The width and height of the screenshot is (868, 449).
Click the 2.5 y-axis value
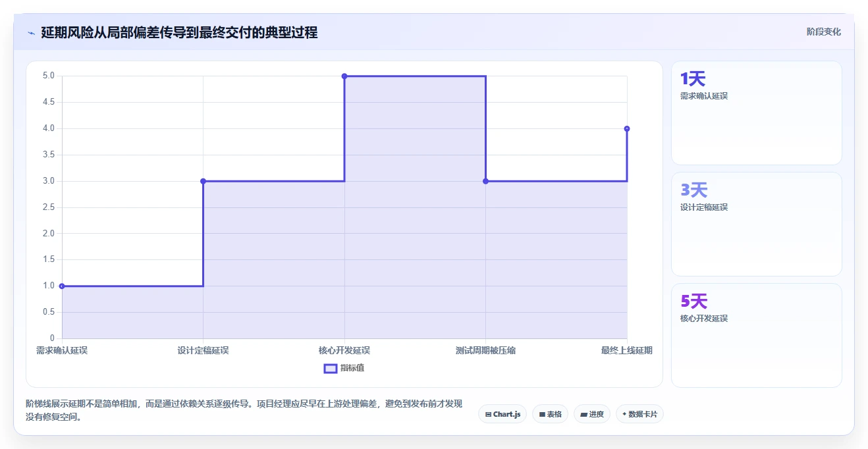point(49,207)
